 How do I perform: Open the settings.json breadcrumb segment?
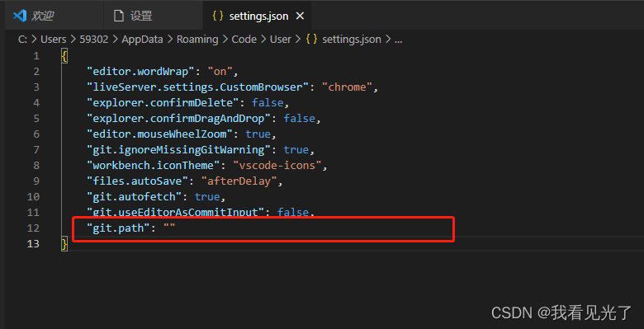point(352,40)
